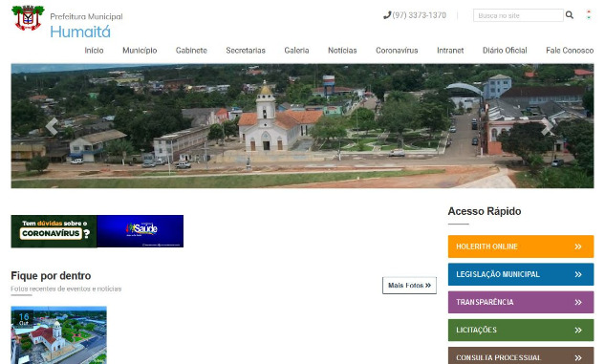Open the Secretarias menu
This screenshot has width=605, height=364.
click(246, 51)
